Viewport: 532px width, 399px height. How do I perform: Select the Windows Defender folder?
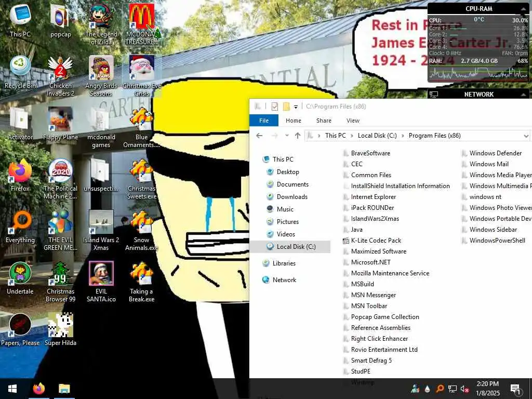click(x=492, y=153)
